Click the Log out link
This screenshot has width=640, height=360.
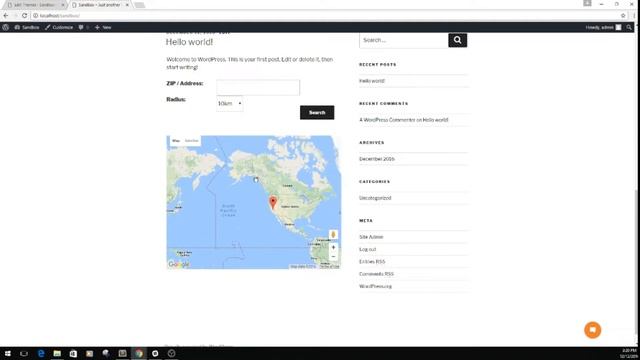(x=367, y=249)
